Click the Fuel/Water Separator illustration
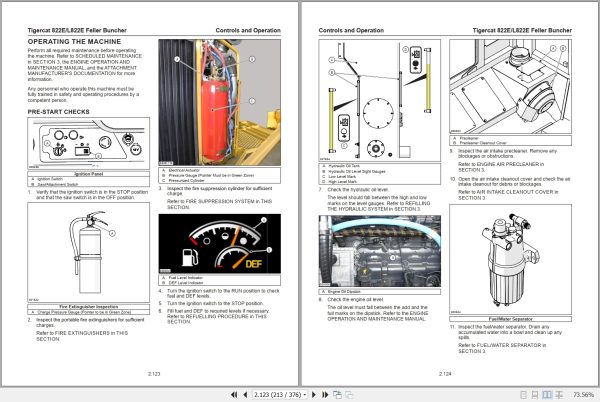600x402 pixels. [x=510, y=259]
